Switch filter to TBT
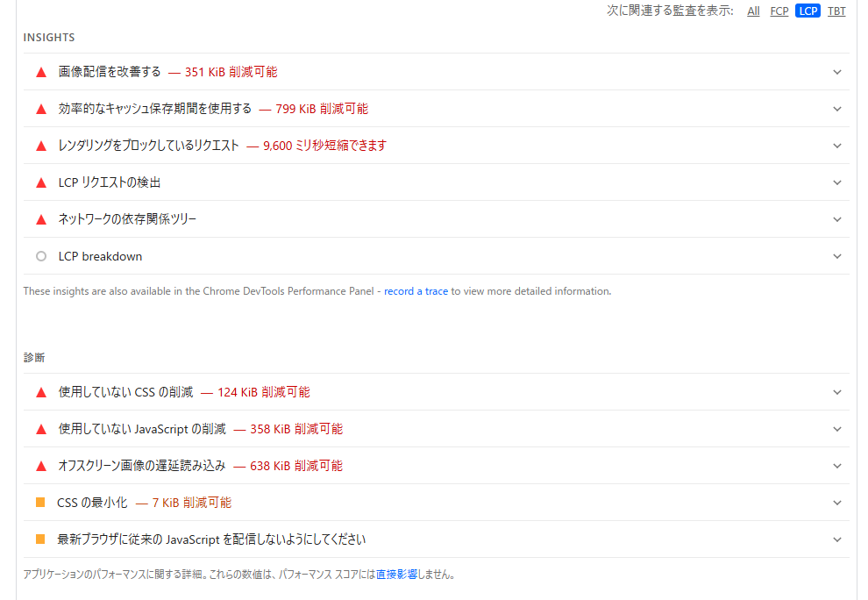Screen dimensions: 868x600 pos(836,11)
